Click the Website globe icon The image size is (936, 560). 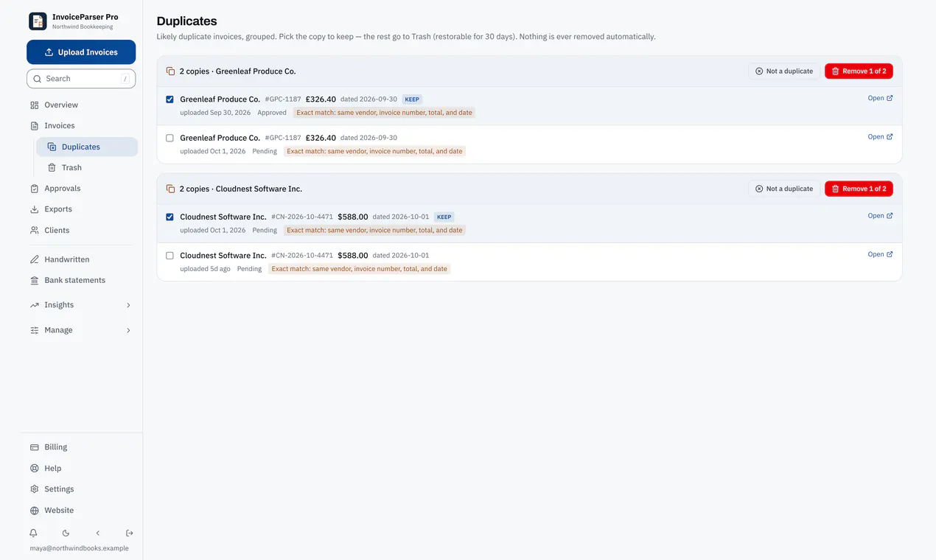pos(34,511)
